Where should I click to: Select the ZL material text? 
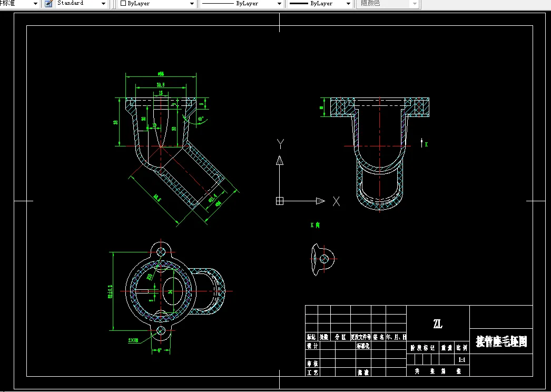(438, 324)
